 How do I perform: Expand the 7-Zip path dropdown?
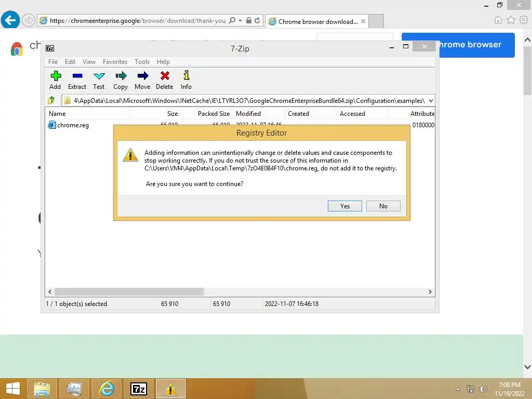431,101
